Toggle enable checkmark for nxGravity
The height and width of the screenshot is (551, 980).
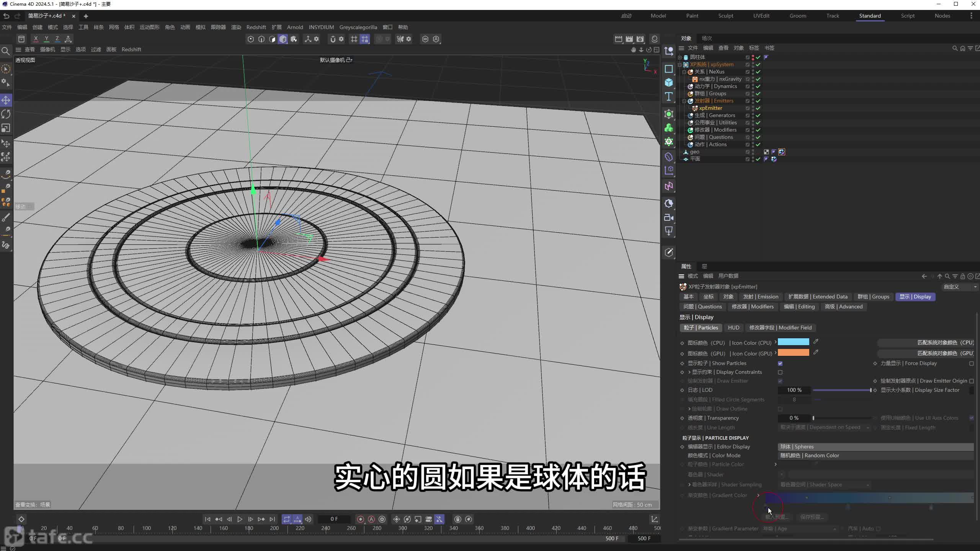[x=758, y=79]
